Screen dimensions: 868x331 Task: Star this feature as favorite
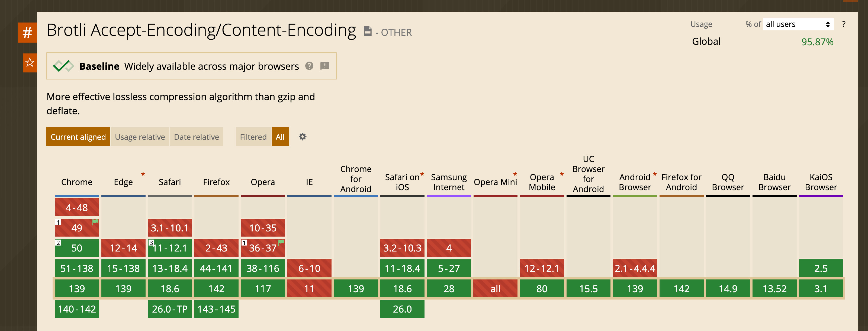point(30,62)
